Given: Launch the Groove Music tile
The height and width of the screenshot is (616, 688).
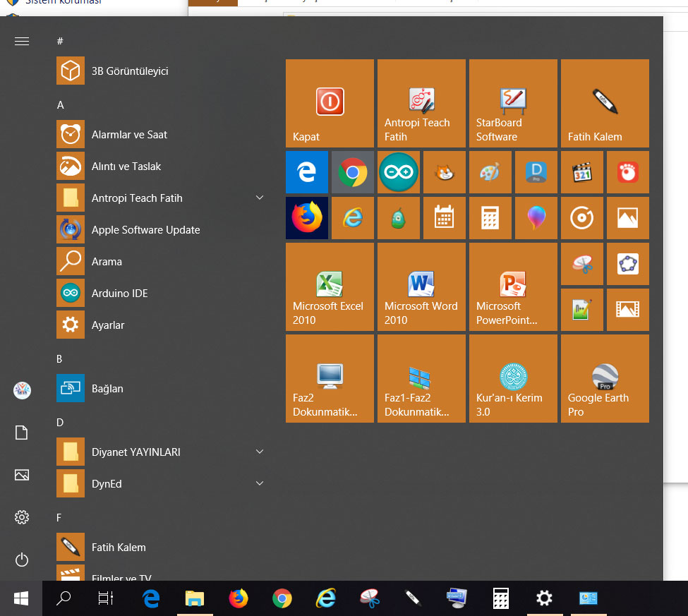Looking at the screenshot, I should click(x=582, y=218).
